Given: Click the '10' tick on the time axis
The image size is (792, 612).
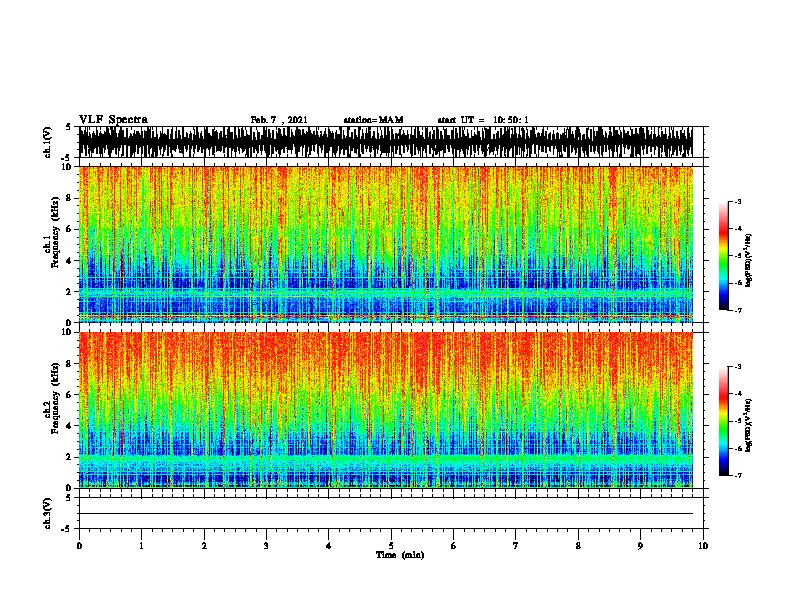Looking at the screenshot, I should [703, 546].
